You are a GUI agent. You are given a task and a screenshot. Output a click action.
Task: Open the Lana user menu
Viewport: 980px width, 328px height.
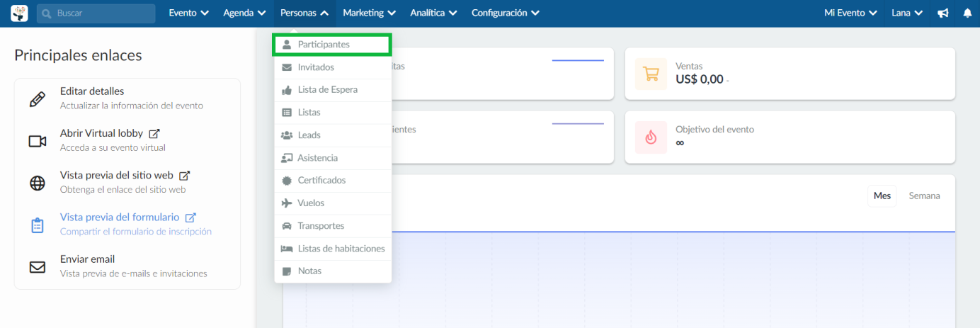[907, 13]
